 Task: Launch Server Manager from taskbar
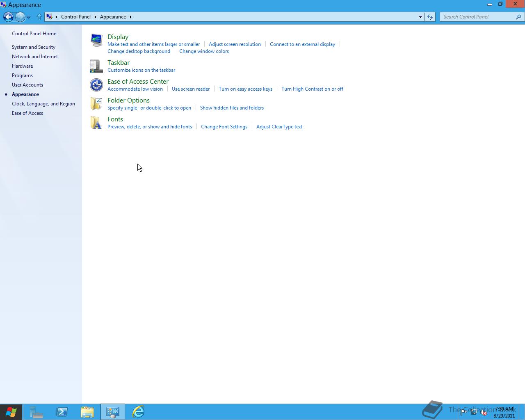37,412
